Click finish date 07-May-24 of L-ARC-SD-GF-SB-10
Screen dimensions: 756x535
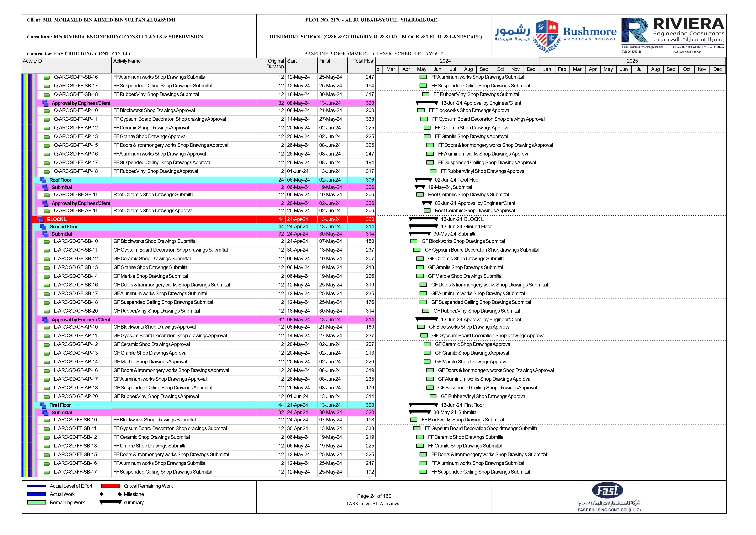coord(330,242)
